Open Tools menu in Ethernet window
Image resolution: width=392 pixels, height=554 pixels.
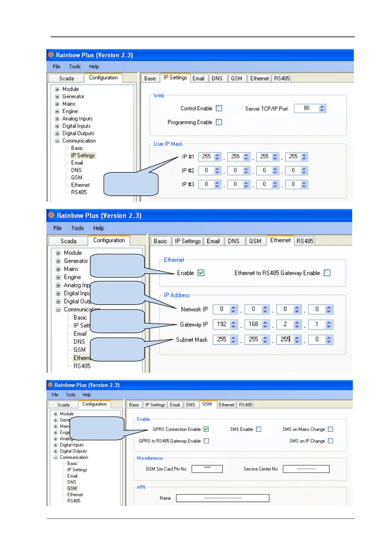78,228
